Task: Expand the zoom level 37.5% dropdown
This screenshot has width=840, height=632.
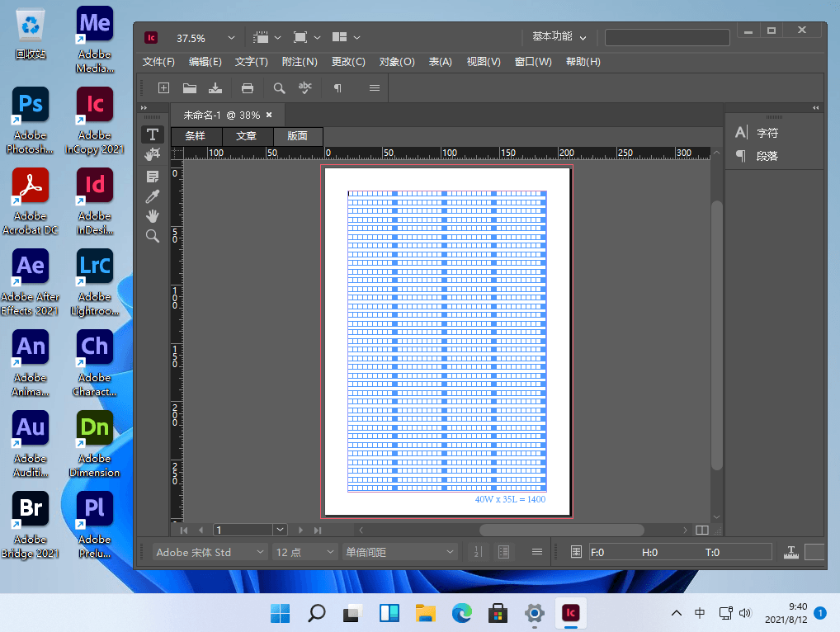Action: click(x=231, y=37)
